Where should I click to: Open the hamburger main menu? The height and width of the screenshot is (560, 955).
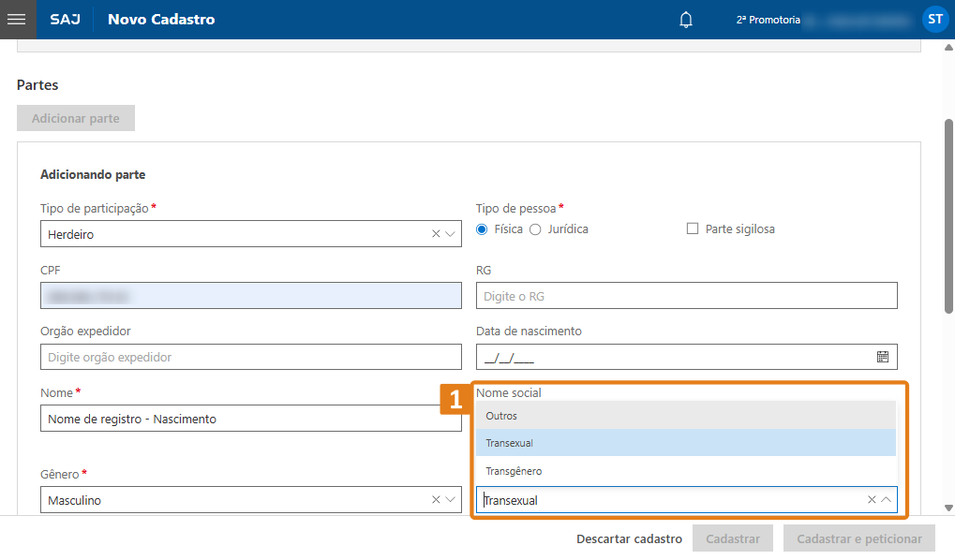point(17,19)
